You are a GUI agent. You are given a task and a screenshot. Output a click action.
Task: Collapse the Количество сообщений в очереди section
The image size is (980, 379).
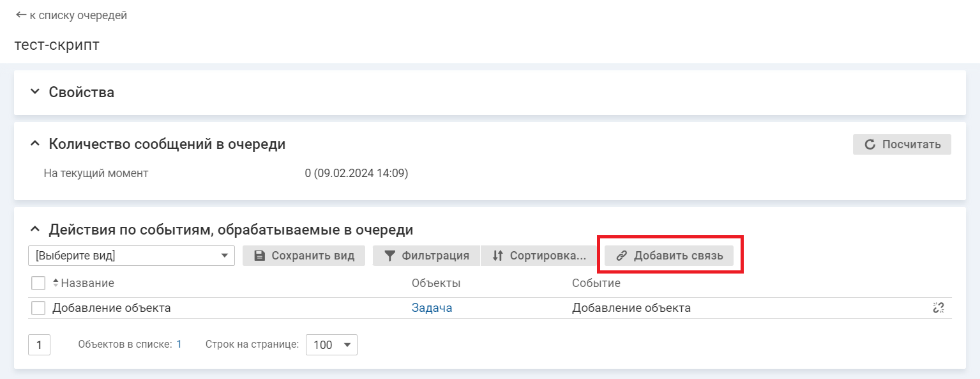pyautogui.click(x=35, y=144)
